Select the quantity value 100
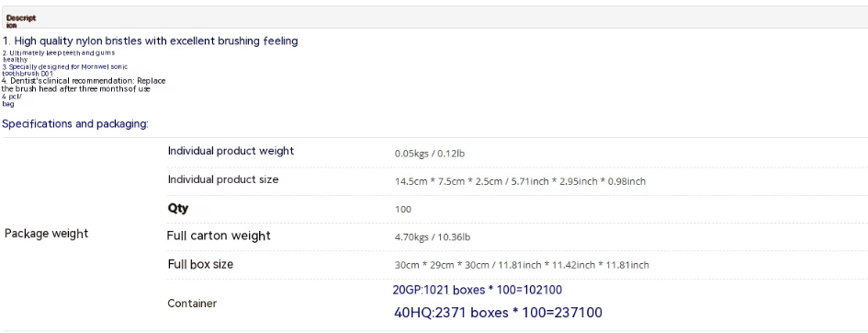Viewport: 868px width, 333px height. click(x=403, y=210)
